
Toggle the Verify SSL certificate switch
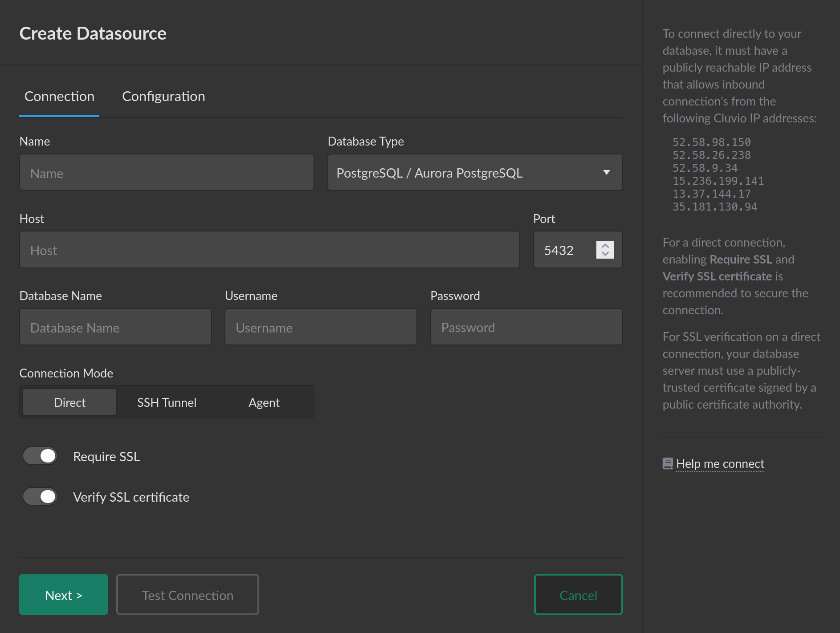(x=40, y=496)
